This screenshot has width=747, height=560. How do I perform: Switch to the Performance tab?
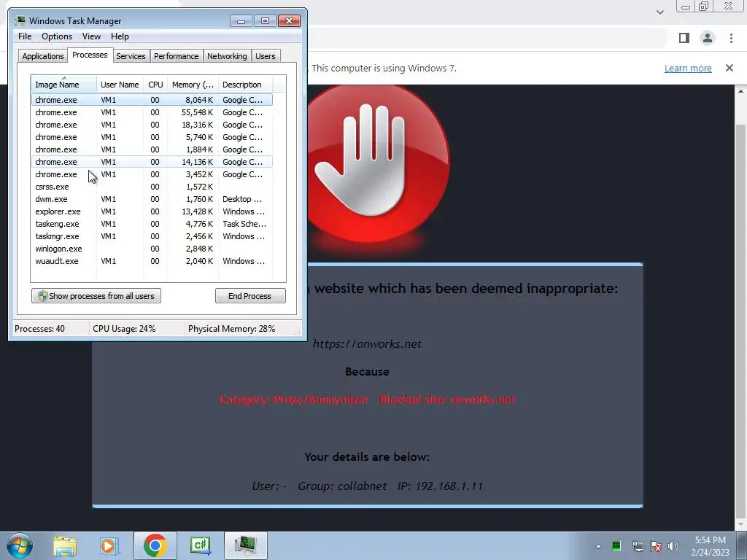(x=177, y=56)
